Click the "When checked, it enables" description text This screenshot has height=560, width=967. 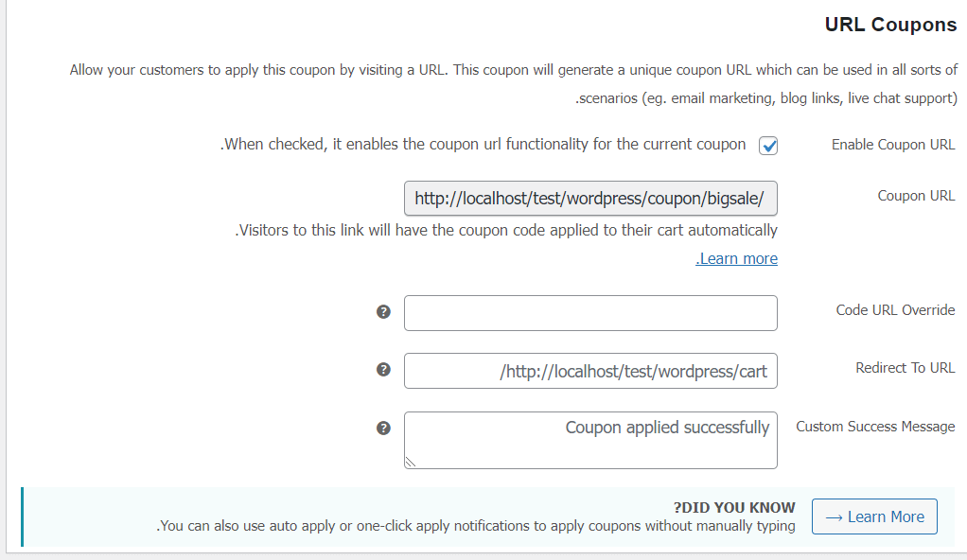click(x=483, y=145)
